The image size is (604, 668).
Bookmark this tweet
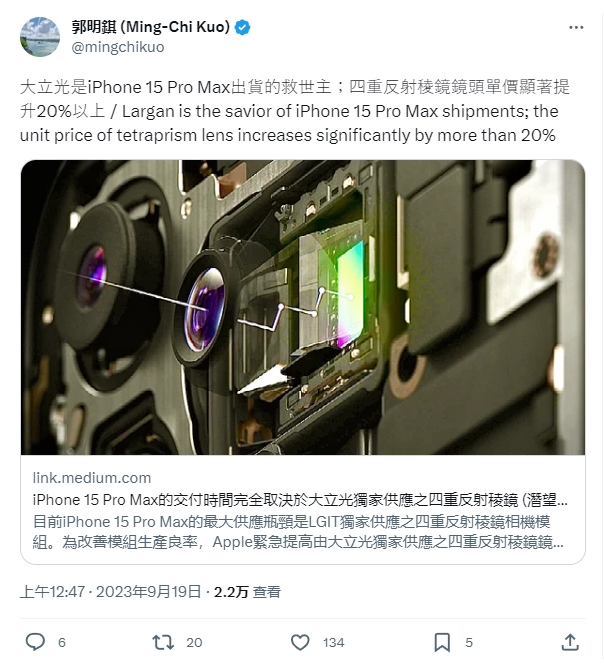(442, 642)
